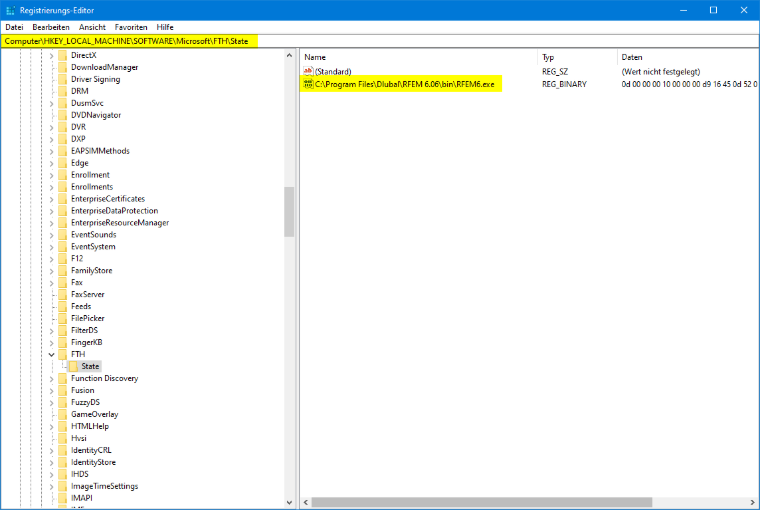Screen dimensions: 760x510
Task: Click the REG_SZ type cell
Action: [555, 72]
